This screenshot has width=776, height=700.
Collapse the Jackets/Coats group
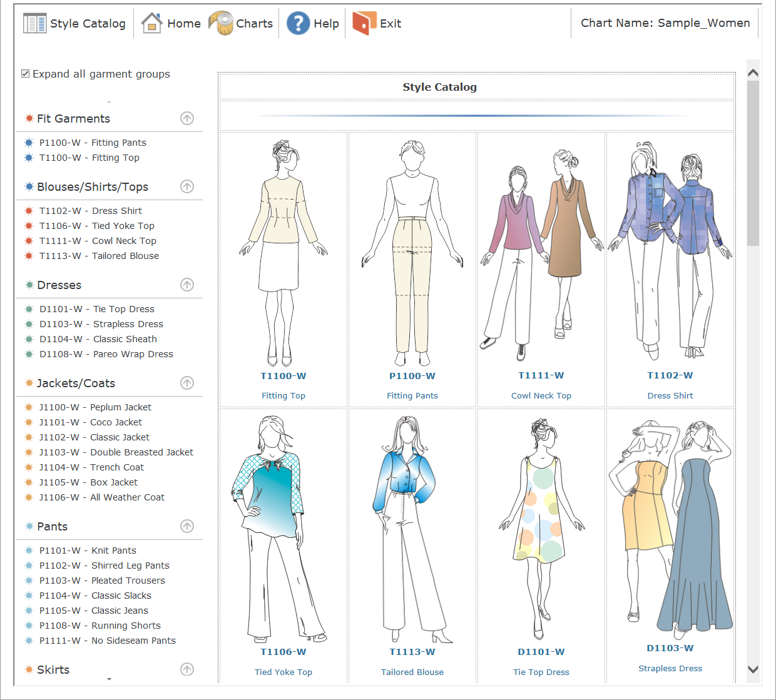tap(187, 383)
